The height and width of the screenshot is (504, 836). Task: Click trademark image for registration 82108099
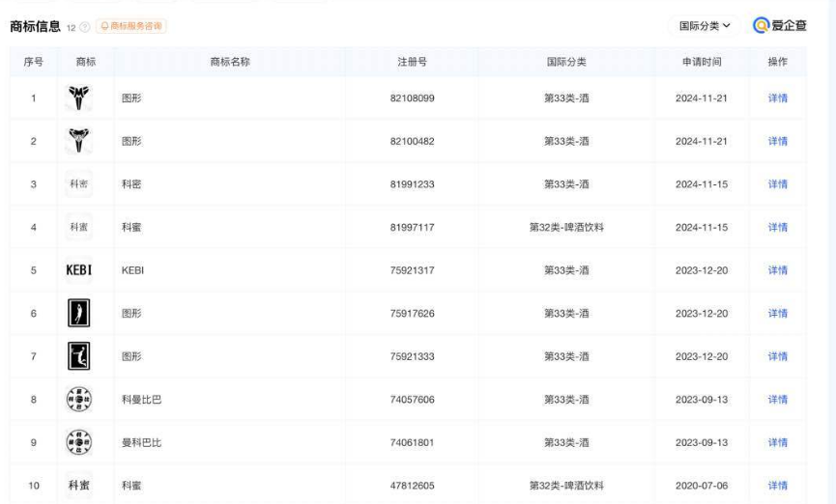point(79,98)
